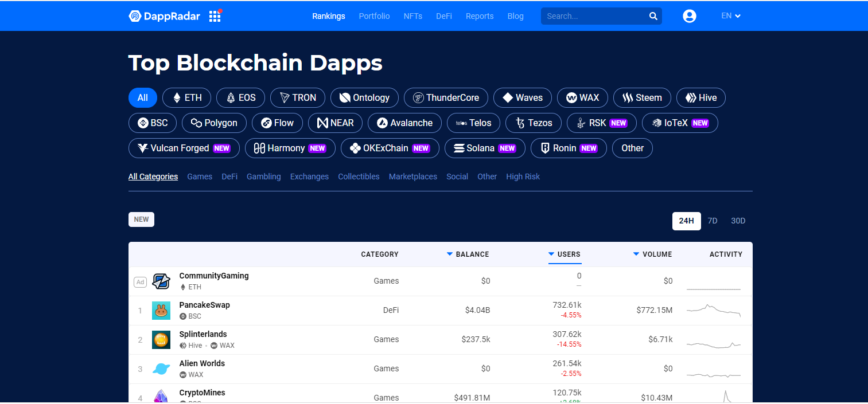The image size is (868, 404).
Task: Filter by BSC blockchain
Action: 153,123
